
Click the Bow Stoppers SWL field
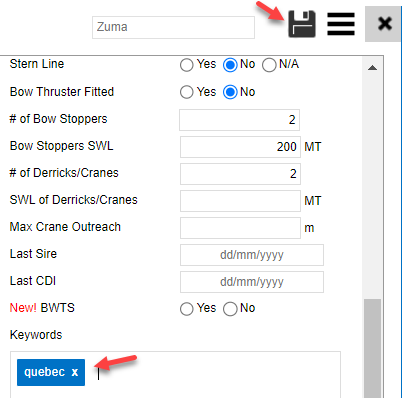pos(240,147)
